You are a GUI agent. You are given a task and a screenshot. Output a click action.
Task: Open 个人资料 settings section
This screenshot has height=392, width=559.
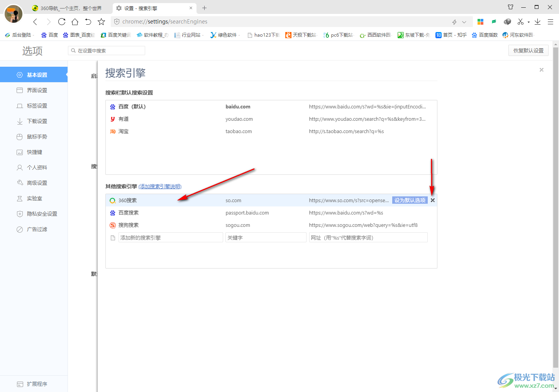tap(34, 167)
